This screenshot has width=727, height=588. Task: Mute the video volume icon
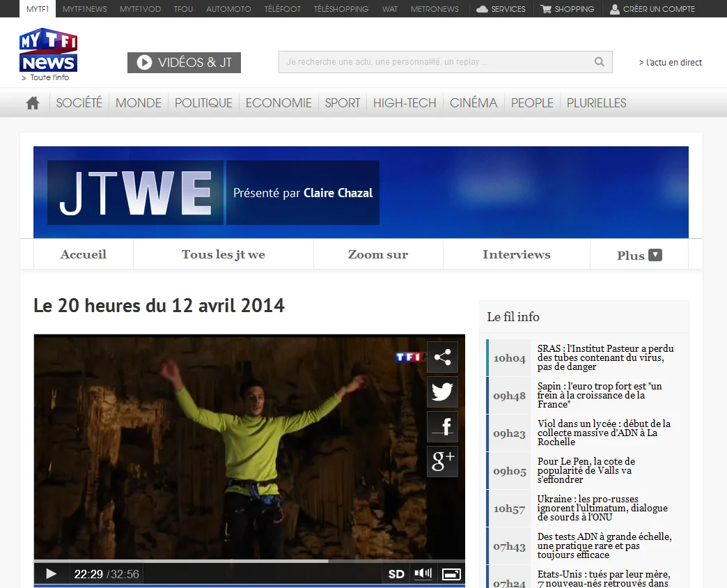pyautogui.click(x=423, y=573)
